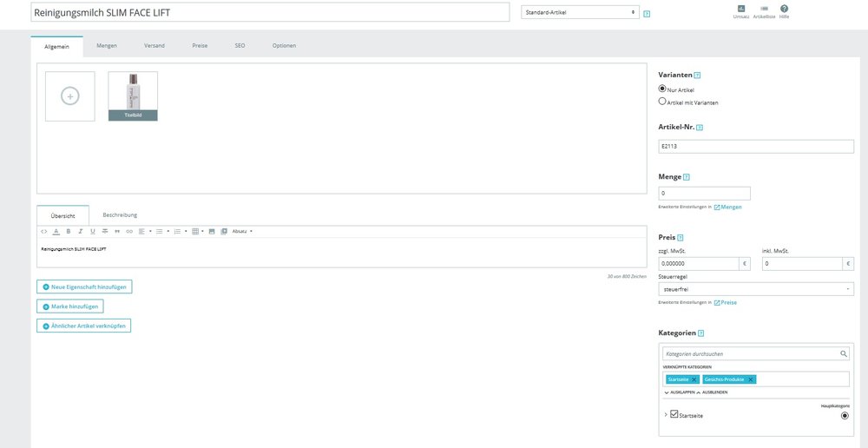Image resolution: width=868 pixels, height=448 pixels.
Task: Remove Startseite category tag
Action: [694, 379]
